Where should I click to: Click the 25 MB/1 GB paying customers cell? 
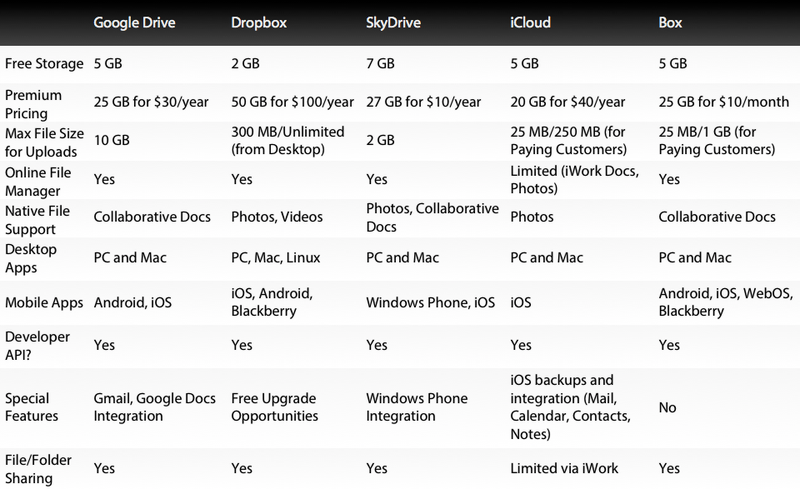tap(717, 140)
